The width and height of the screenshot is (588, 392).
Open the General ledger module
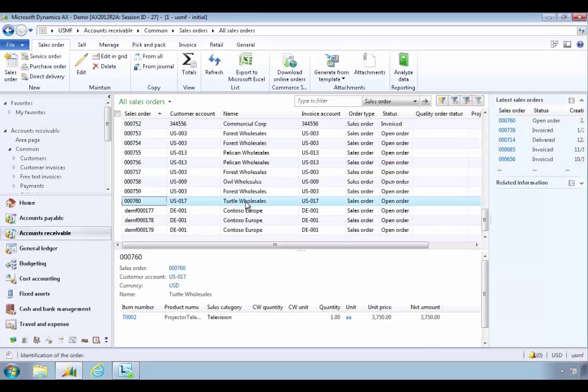[x=38, y=248]
